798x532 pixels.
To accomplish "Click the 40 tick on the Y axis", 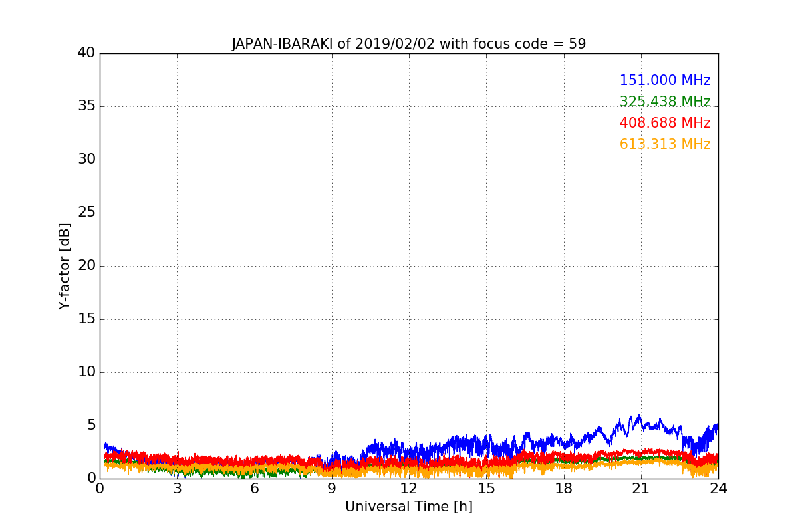I will [x=86, y=53].
